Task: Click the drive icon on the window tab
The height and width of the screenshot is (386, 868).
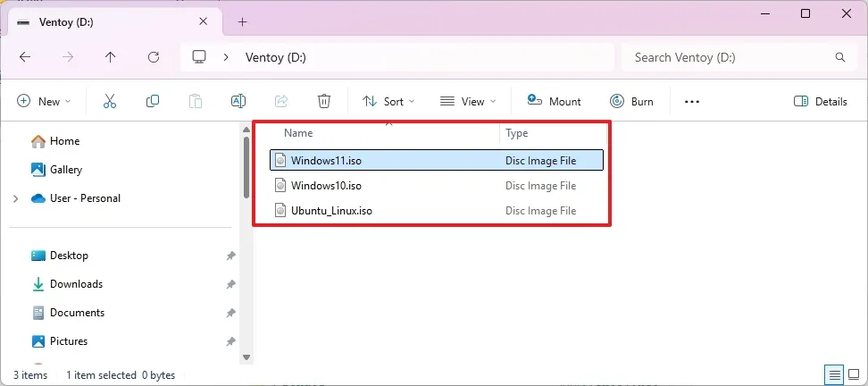Action: point(23,22)
